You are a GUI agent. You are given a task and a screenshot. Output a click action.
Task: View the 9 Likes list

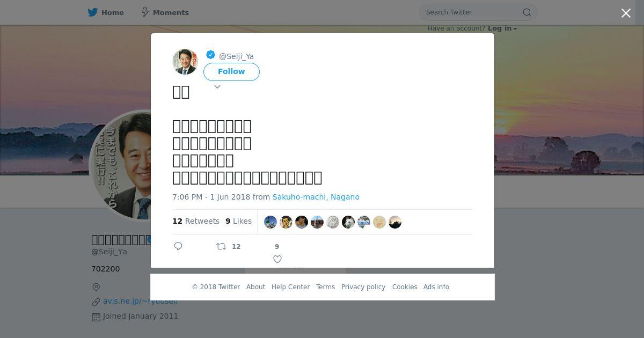[238, 221]
